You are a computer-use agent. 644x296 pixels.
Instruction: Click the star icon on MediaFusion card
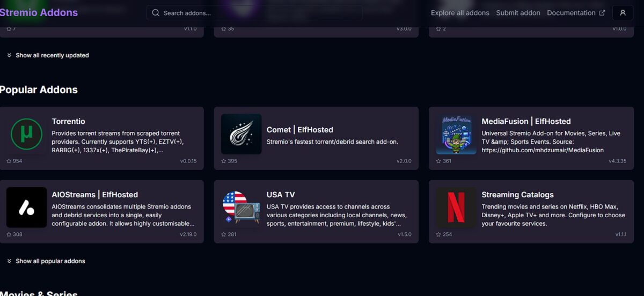coord(438,161)
